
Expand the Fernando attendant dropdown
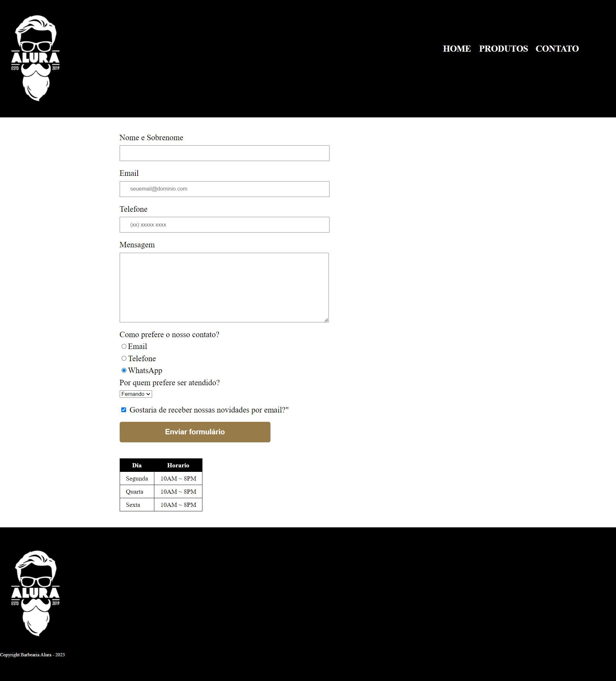(x=135, y=394)
